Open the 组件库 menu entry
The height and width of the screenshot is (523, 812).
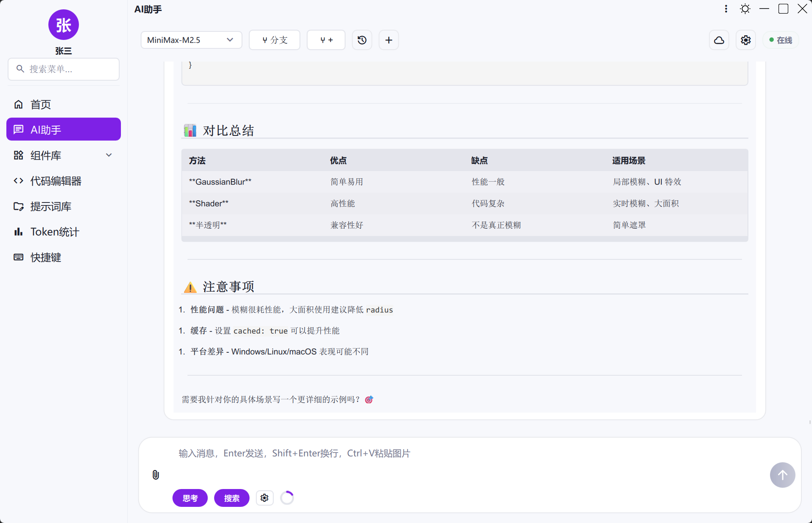(64, 155)
